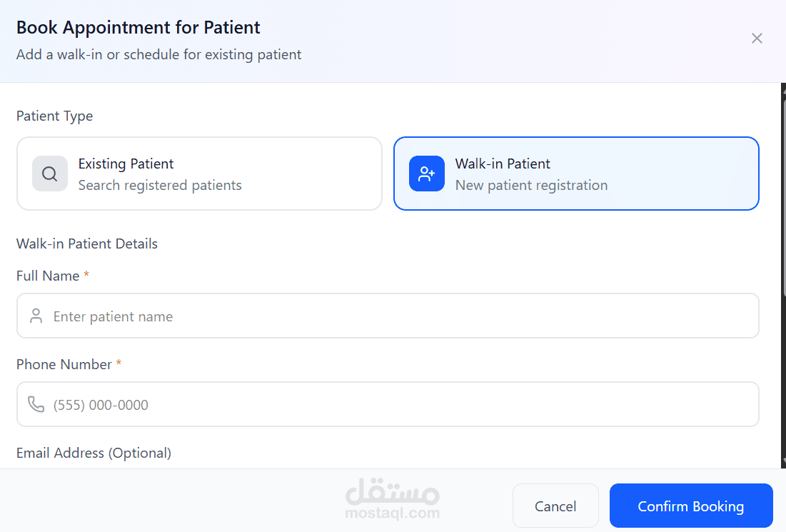
Task: Click the add-user icon for Walk-in Patient
Action: (427, 174)
